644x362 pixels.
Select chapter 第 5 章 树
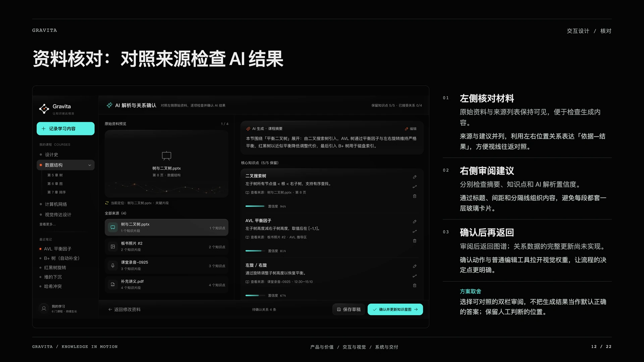55,175
